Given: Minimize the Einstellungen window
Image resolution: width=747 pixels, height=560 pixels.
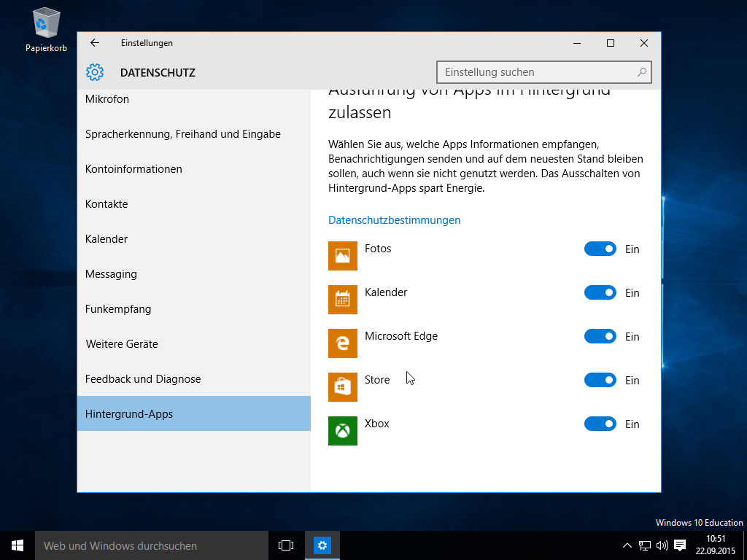Looking at the screenshot, I should pyautogui.click(x=577, y=43).
